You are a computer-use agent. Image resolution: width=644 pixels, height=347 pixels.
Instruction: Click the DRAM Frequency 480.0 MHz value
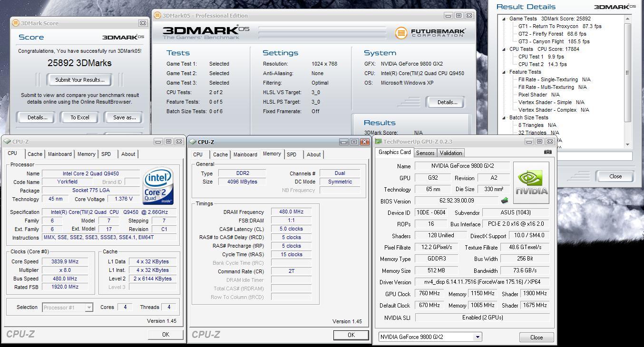291,212
